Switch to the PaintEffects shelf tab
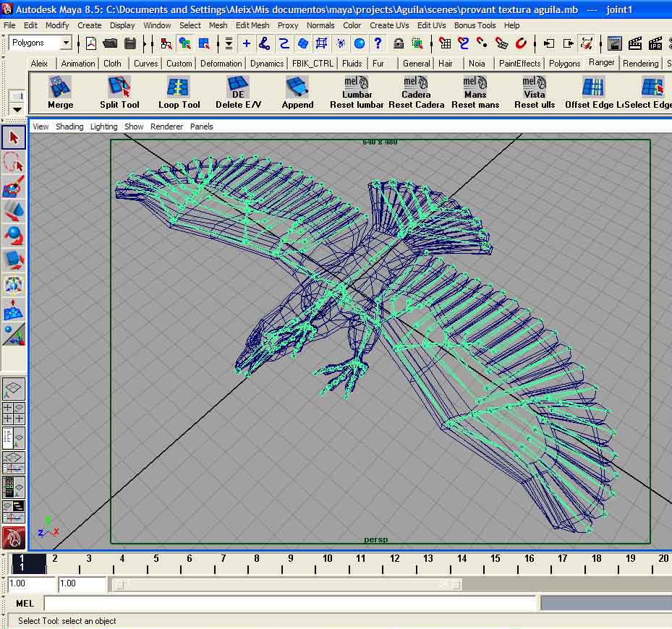This screenshot has height=629, width=672. (x=519, y=64)
